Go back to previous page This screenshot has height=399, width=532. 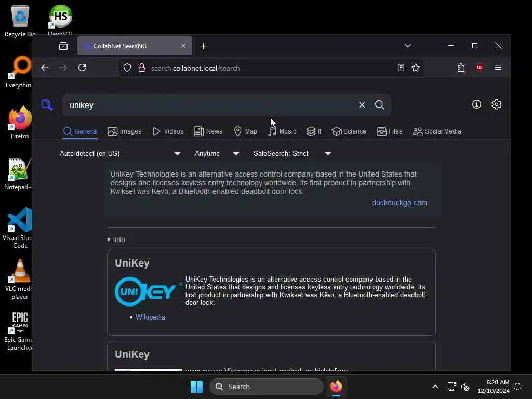[45, 68]
